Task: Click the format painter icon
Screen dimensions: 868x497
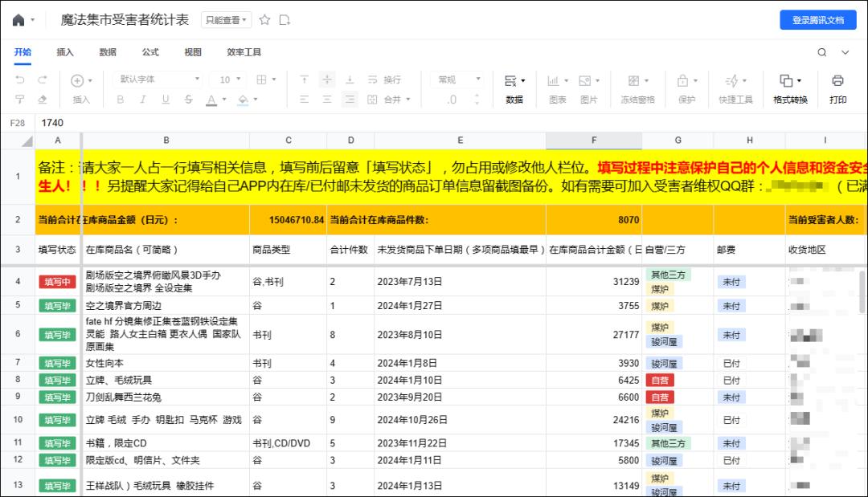Action: coord(21,100)
